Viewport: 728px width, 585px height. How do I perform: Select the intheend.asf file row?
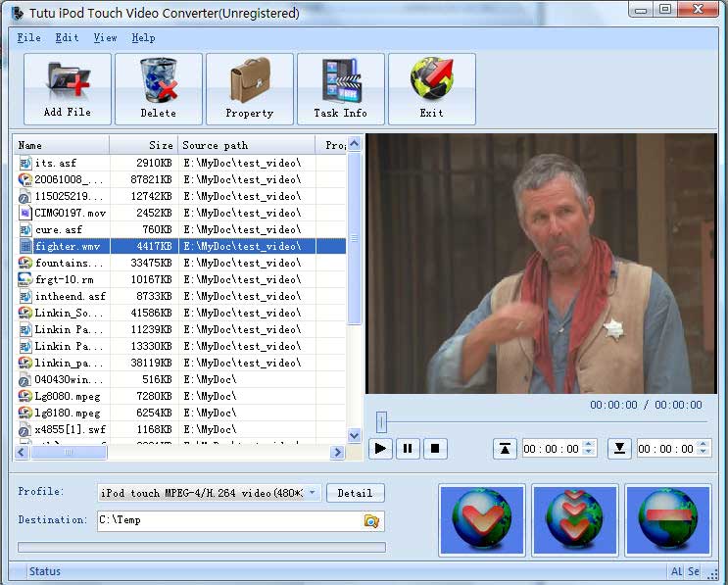point(181,296)
